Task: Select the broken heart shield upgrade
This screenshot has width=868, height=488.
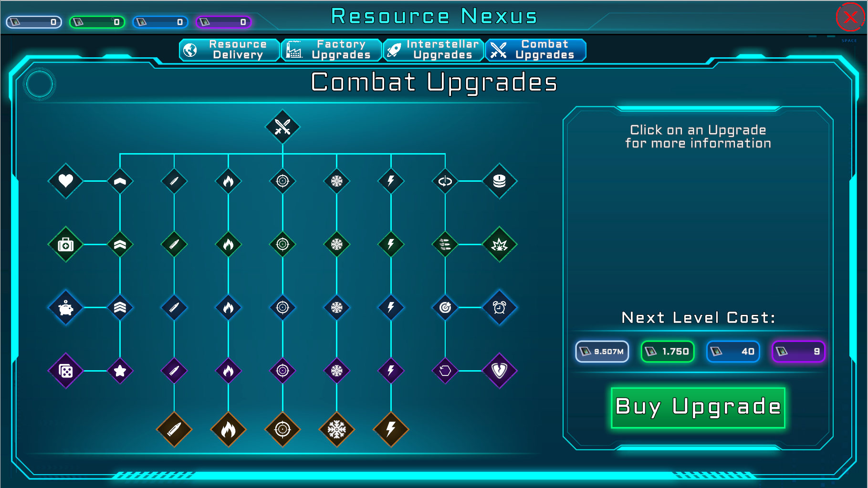Action: [499, 371]
